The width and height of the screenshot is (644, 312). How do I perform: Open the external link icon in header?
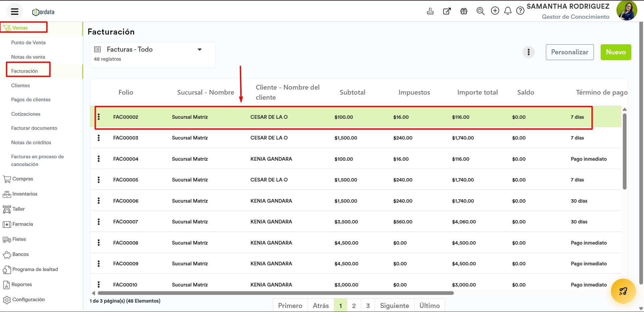coord(447,11)
